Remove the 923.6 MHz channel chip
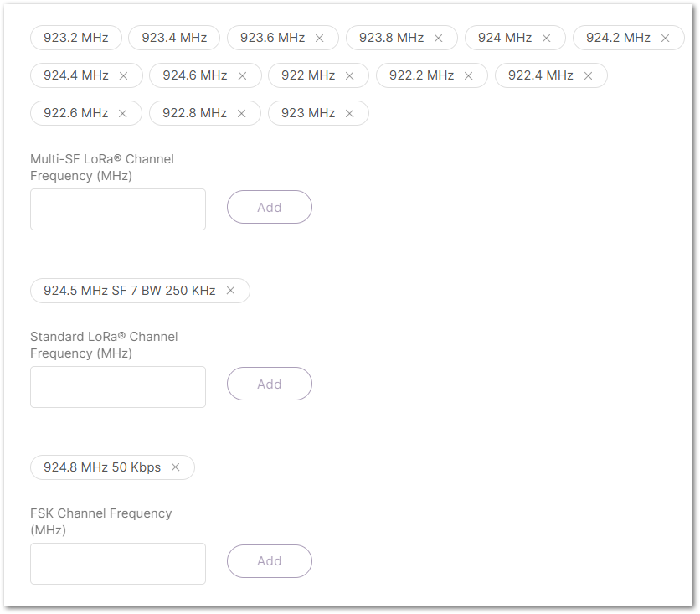This screenshot has width=700, height=614. pyautogui.click(x=319, y=38)
